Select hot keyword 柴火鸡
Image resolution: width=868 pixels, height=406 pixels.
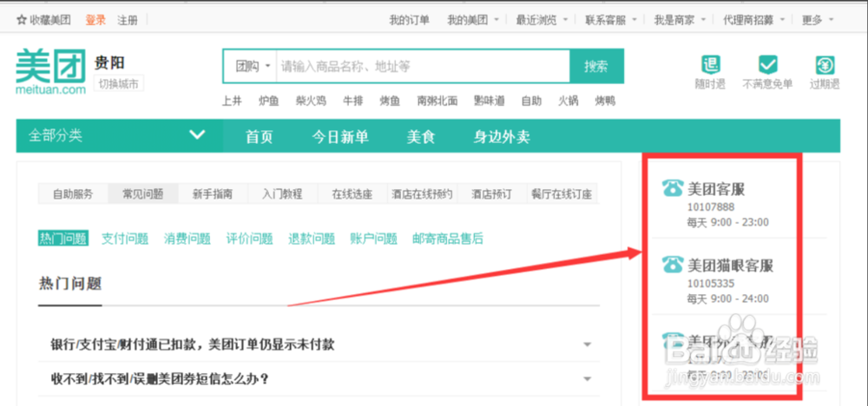pos(311,101)
